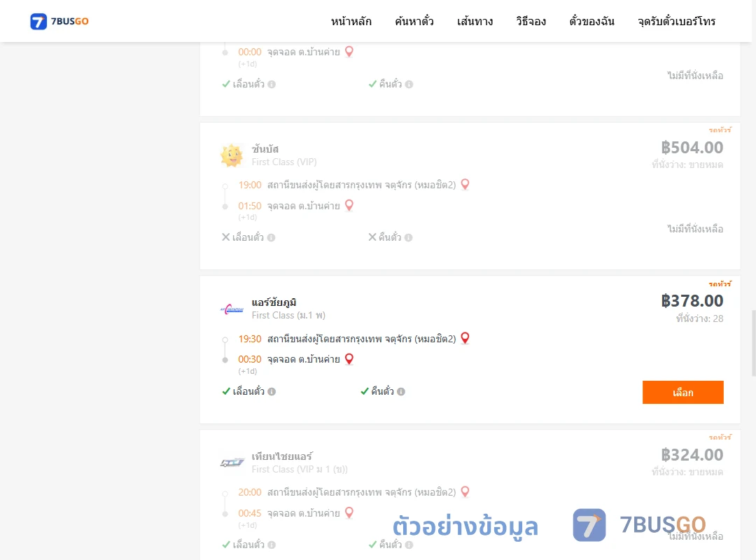This screenshot has width=756, height=560.
Task: Click the ฿324.00 price
Action: [x=692, y=454]
